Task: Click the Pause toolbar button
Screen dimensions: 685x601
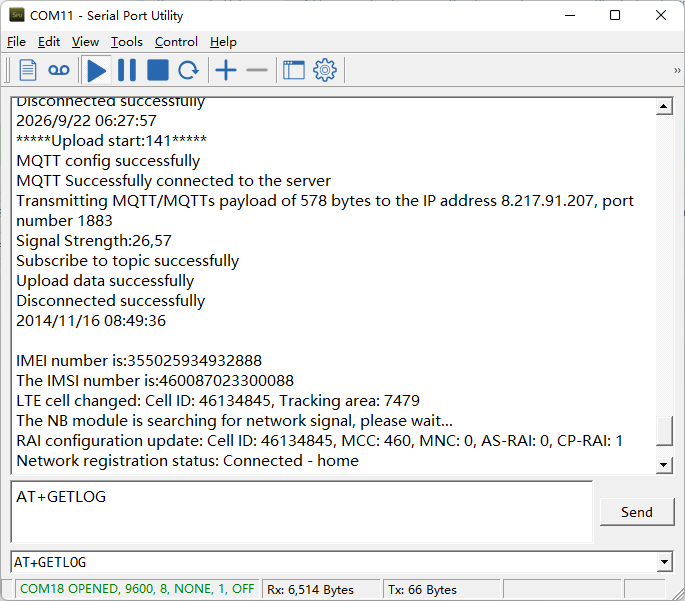Action: 127,70
